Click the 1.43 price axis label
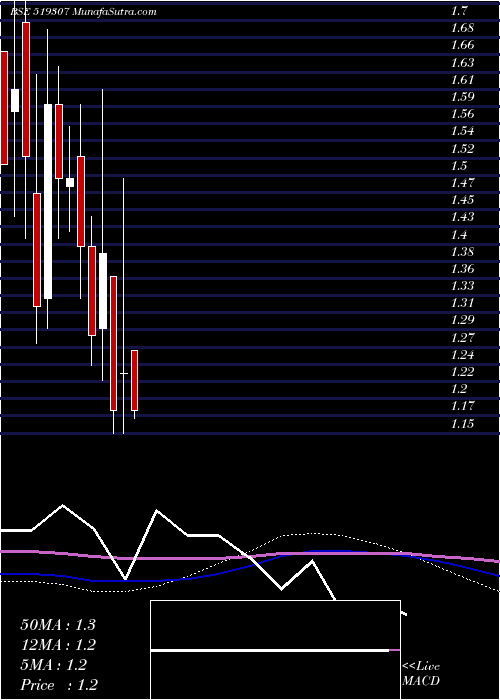 click(x=462, y=217)
